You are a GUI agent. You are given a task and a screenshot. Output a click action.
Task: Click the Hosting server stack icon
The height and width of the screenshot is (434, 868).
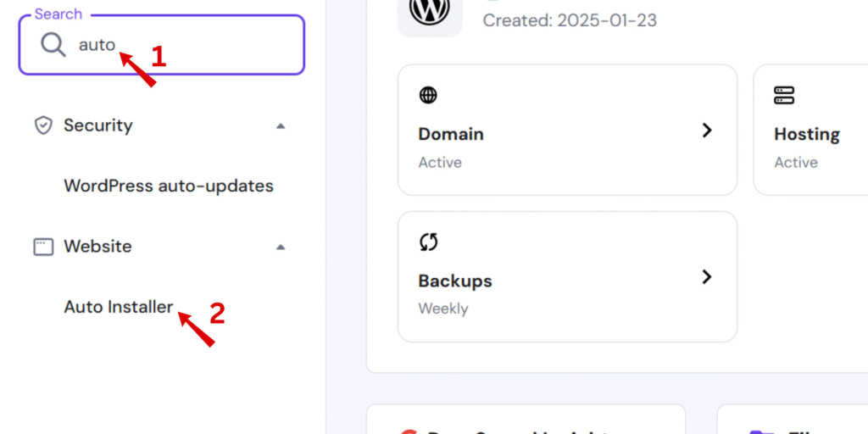(784, 95)
